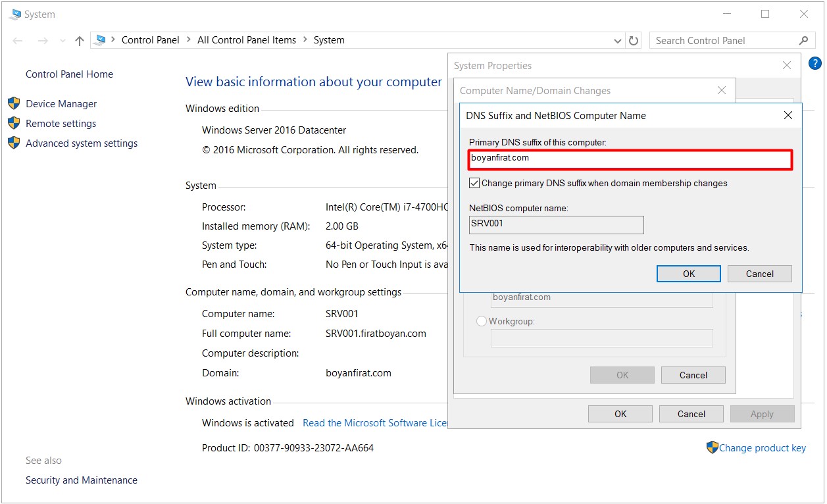Viewport: 827px width, 504px height.
Task: Open All Control Panel Items breadcrumb
Action: (x=247, y=40)
